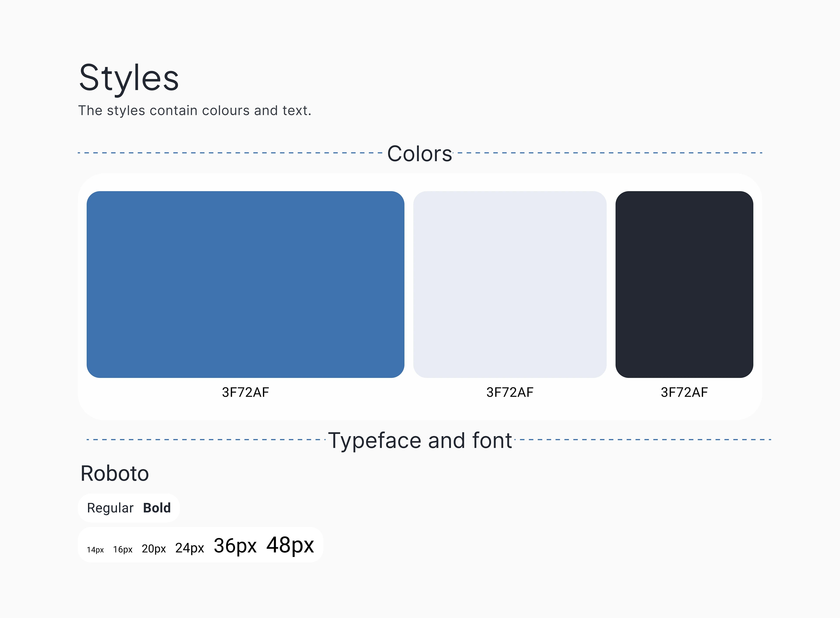This screenshot has width=840, height=618.
Task: Choose the Regular font weight
Action: (110, 508)
